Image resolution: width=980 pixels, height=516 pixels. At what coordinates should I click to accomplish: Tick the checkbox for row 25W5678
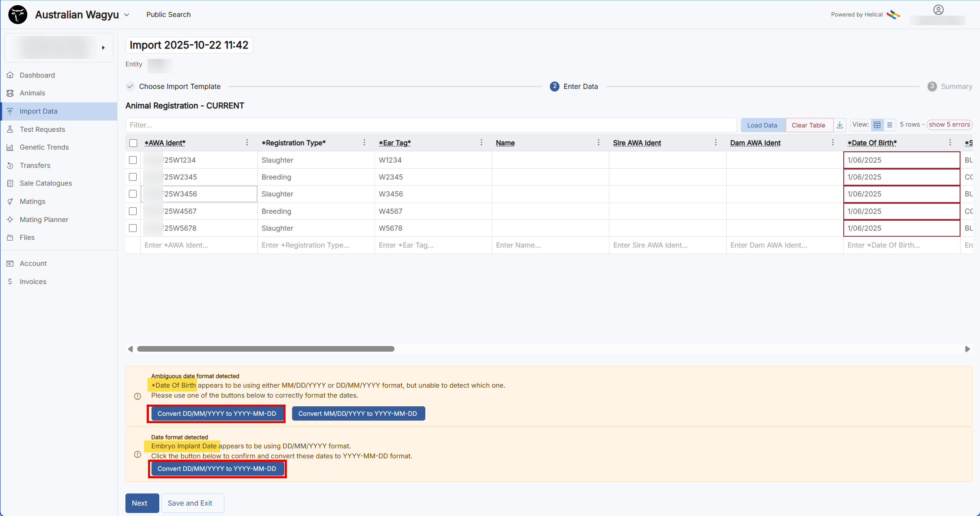tap(133, 228)
